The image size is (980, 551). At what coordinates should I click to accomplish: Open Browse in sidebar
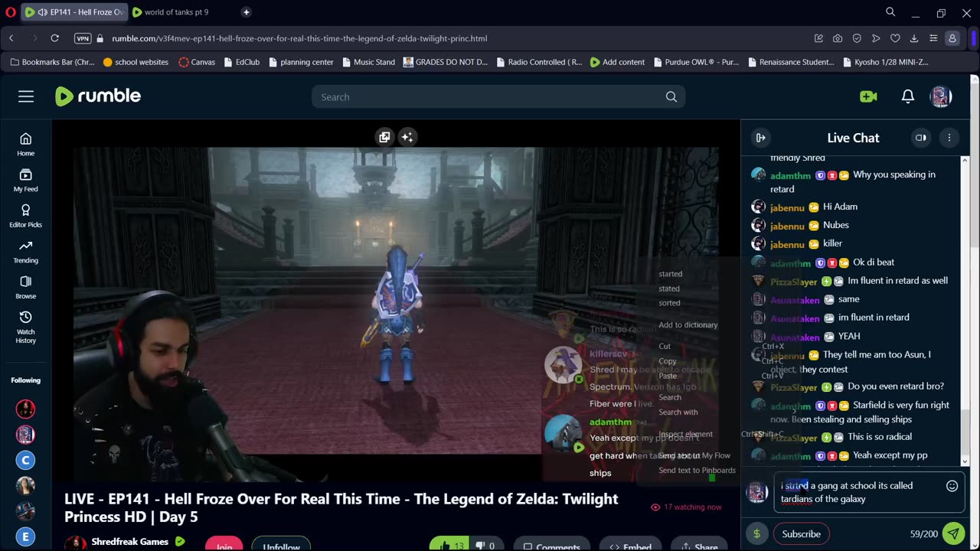tap(25, 287)
